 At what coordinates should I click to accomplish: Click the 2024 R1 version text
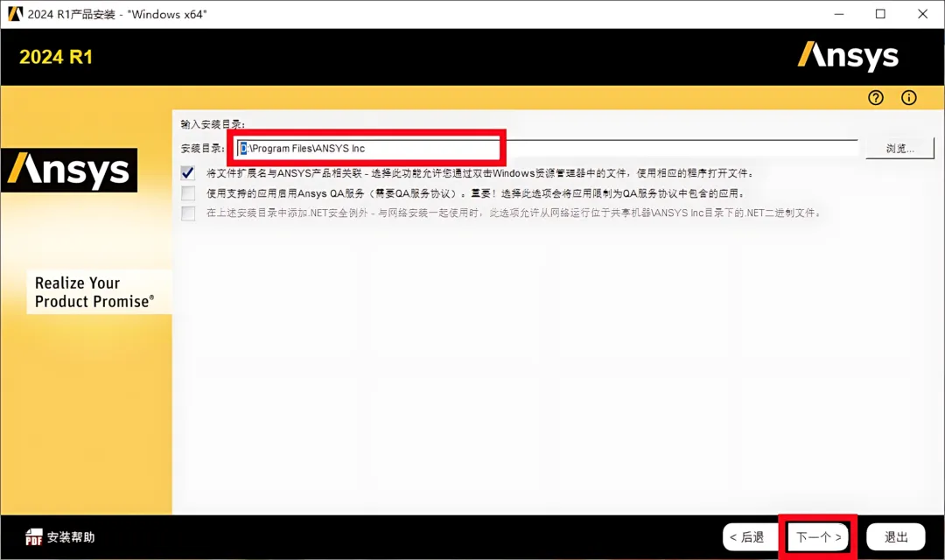[56, 57]
